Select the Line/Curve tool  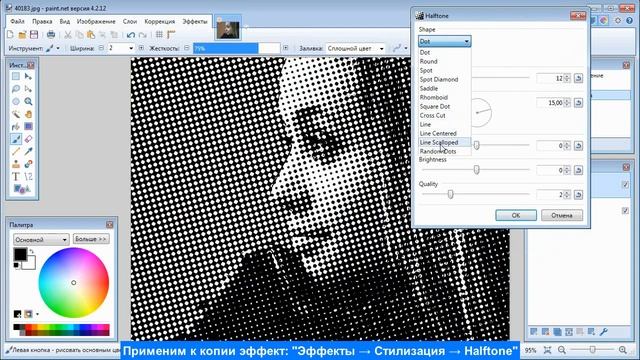pos(28,177)
